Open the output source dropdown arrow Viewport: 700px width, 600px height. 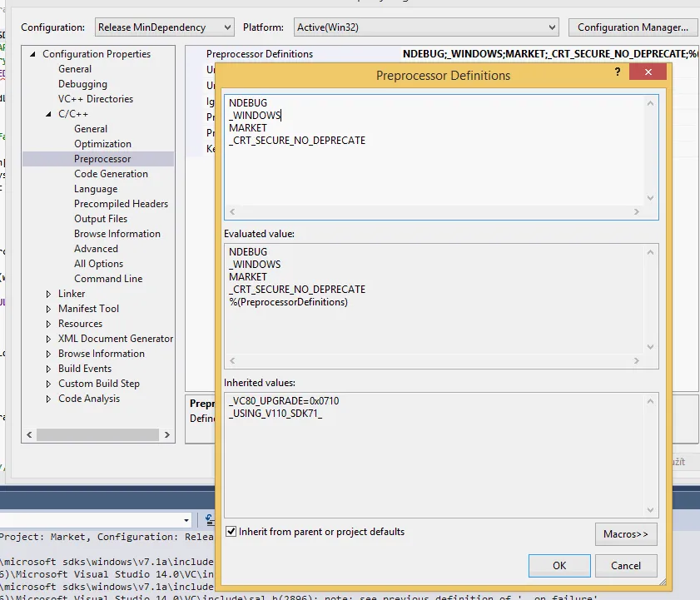pos(186,520)
